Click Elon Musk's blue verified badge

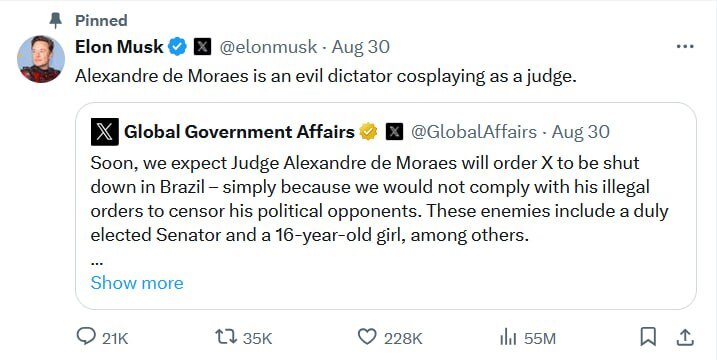(177, 47)
